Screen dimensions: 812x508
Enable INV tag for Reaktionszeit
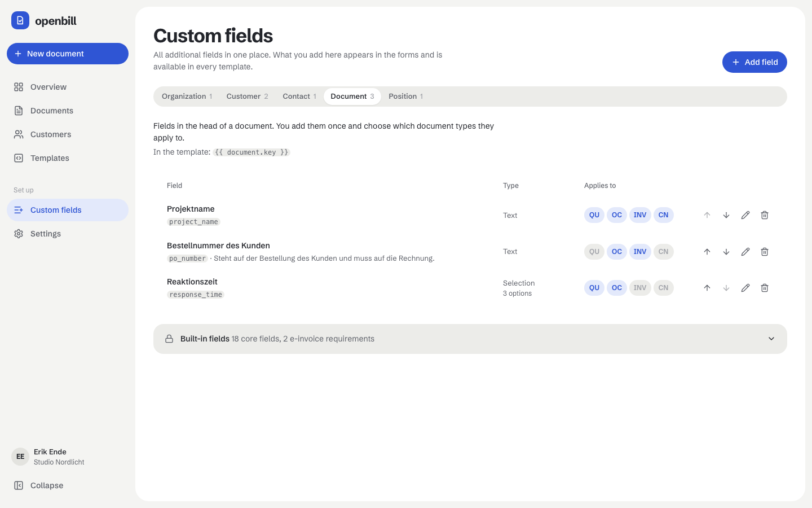(x=640, y=288)
